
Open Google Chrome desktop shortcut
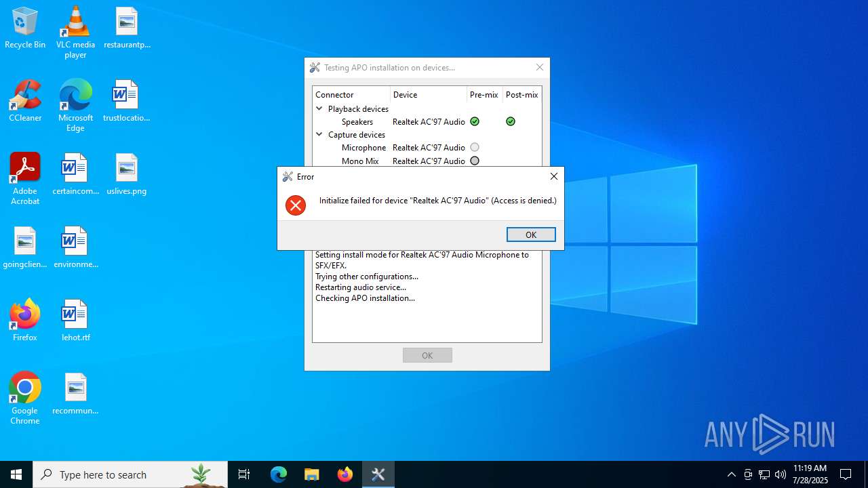25,399
